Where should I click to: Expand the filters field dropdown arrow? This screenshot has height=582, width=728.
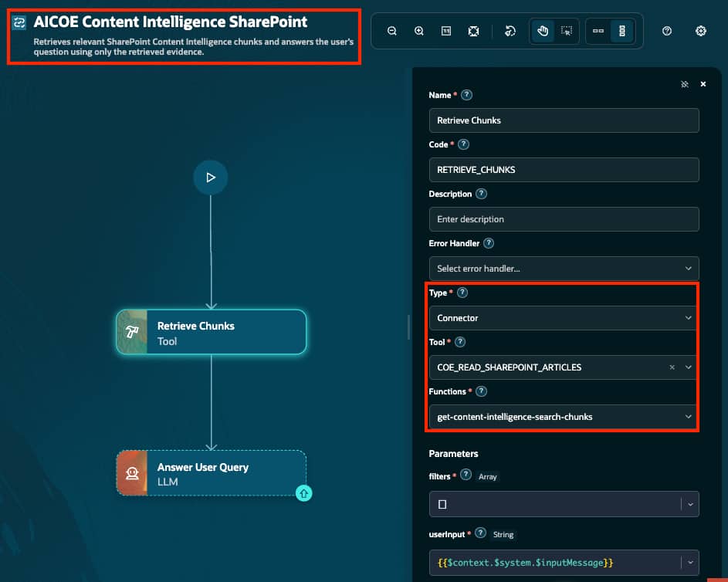[x=690, y=504]
